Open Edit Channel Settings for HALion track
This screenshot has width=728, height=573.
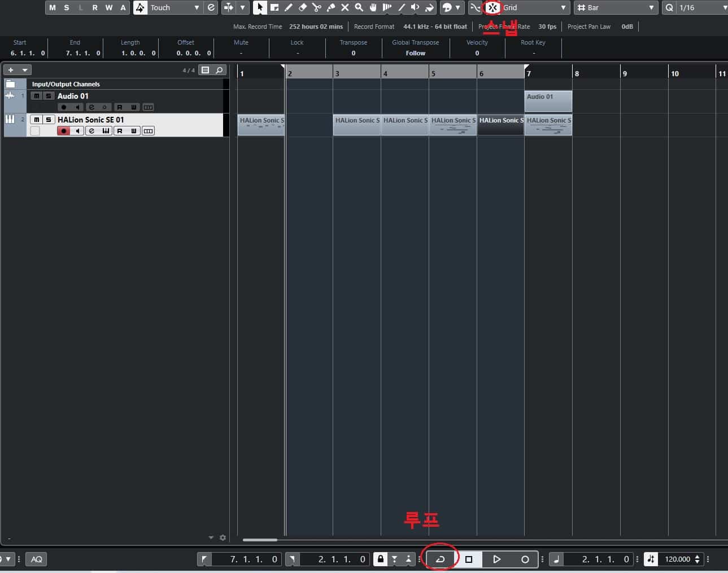[x=91, y=131]
